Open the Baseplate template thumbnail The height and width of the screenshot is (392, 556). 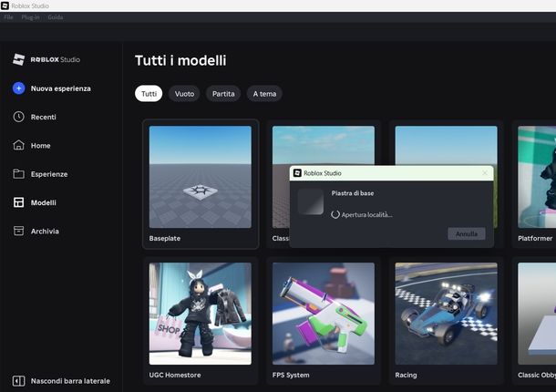click(x=201, y=177)
